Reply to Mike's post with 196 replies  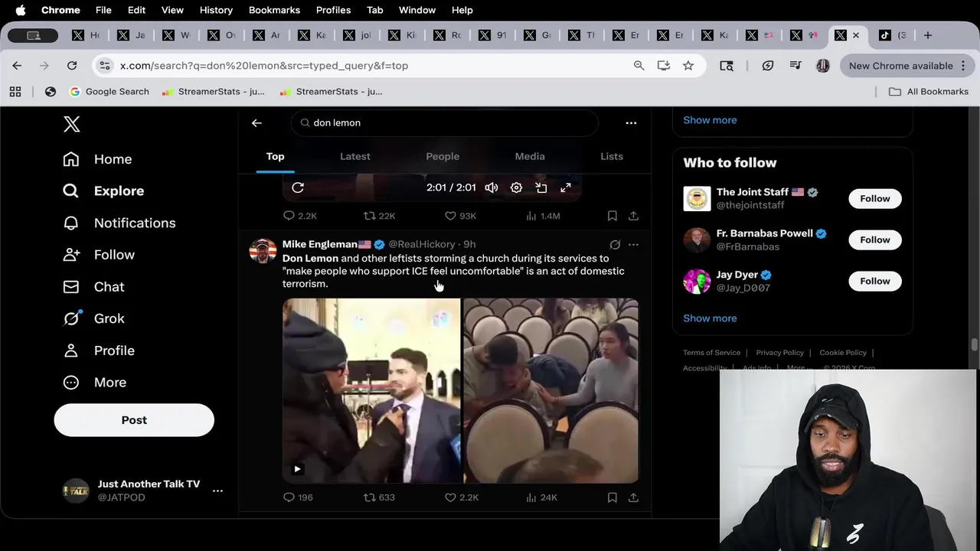click(298, 497)
